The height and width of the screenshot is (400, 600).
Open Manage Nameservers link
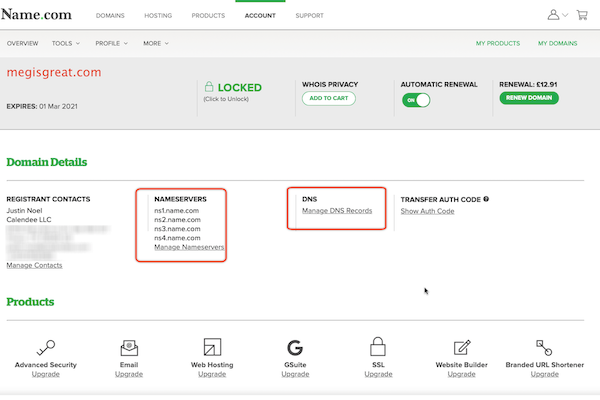(x=189, y=247)
